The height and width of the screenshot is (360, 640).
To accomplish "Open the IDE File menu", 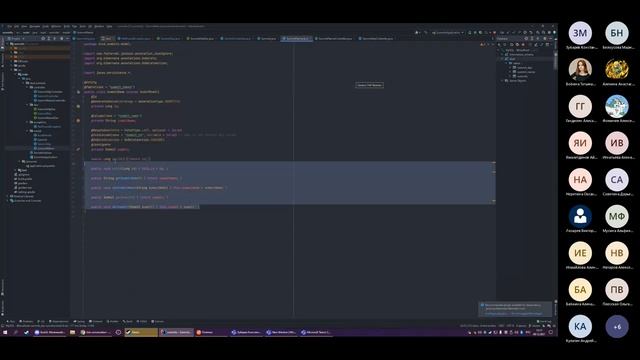I will pyautogui.click(x=9, y=26).
